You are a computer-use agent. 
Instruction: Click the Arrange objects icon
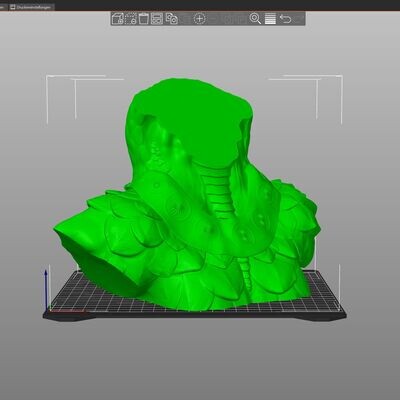(157, 19)
